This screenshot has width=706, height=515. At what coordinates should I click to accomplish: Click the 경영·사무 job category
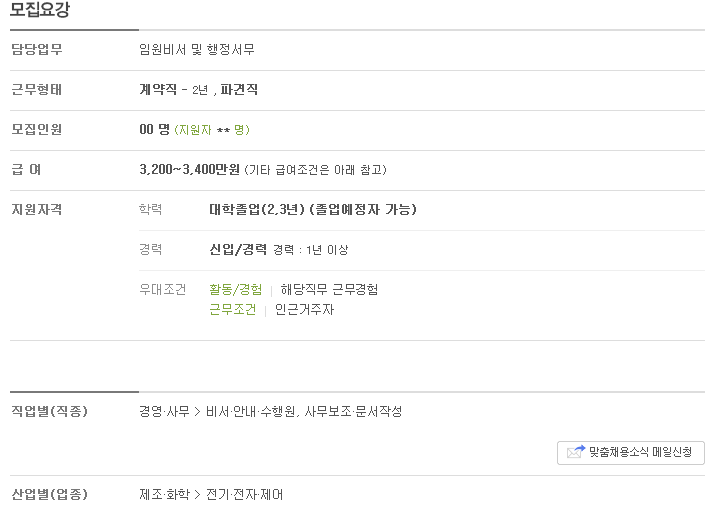click(x=164, y=411)
